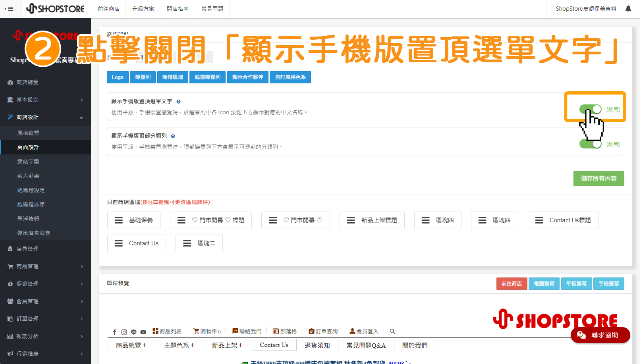Open 常見問題 in top navigation
Image resolution: width=641 pixels, height=364 pixels.
(x=212, y=9)
